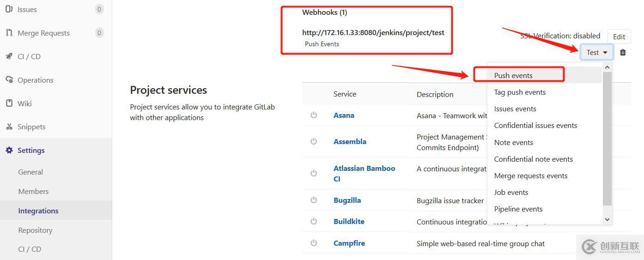
Task: Delete the webhook with trash icon
Action: coord(623,52)
